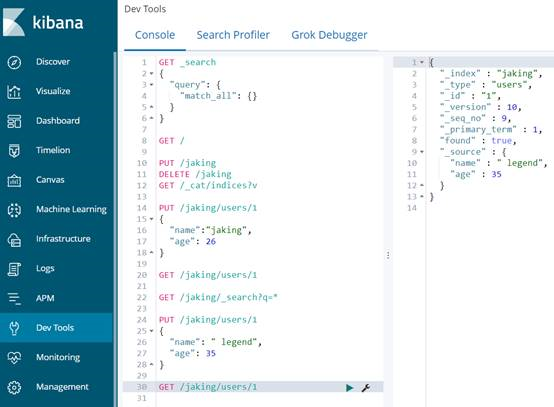Toggle fold arrow on editor line 6
Image resolution: width=554 pixels, height=407 pixels.
point(152,118)
